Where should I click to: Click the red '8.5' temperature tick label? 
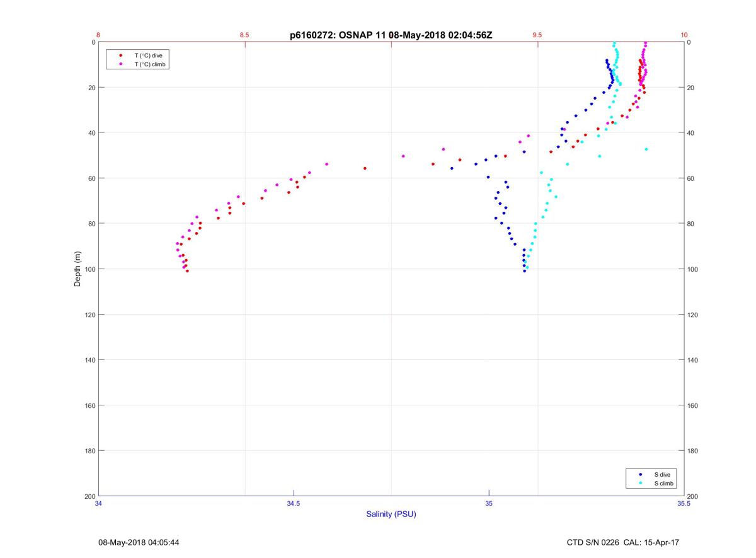[244, 35]
